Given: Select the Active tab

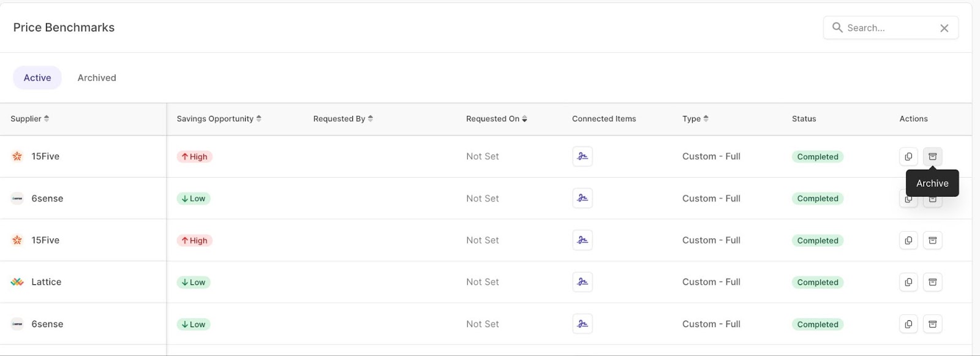Looking at the screenshot, I should click(x=37, y=78).
